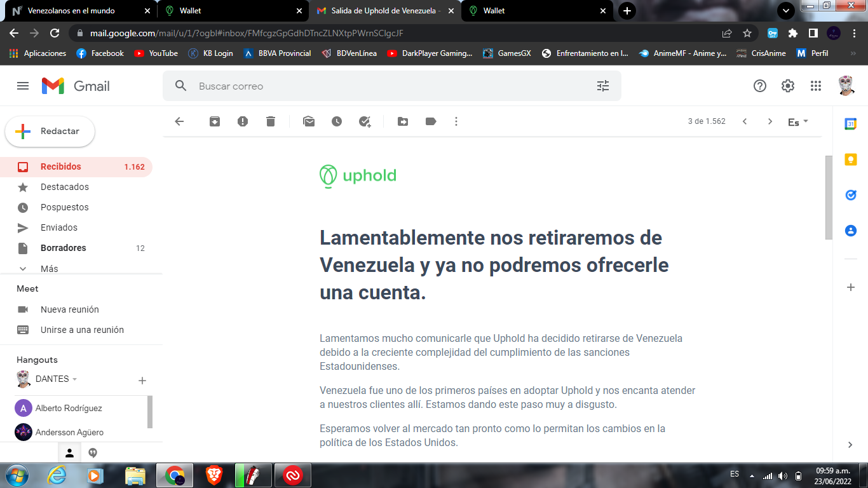868x488 pixels.
Task: Apply a label to this email
Action: 431,121
